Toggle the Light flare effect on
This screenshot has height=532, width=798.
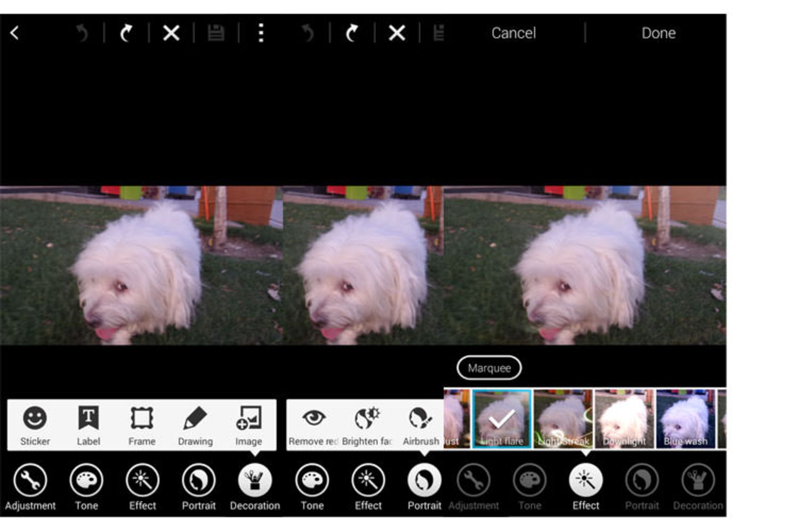click(x=501, y=419)
